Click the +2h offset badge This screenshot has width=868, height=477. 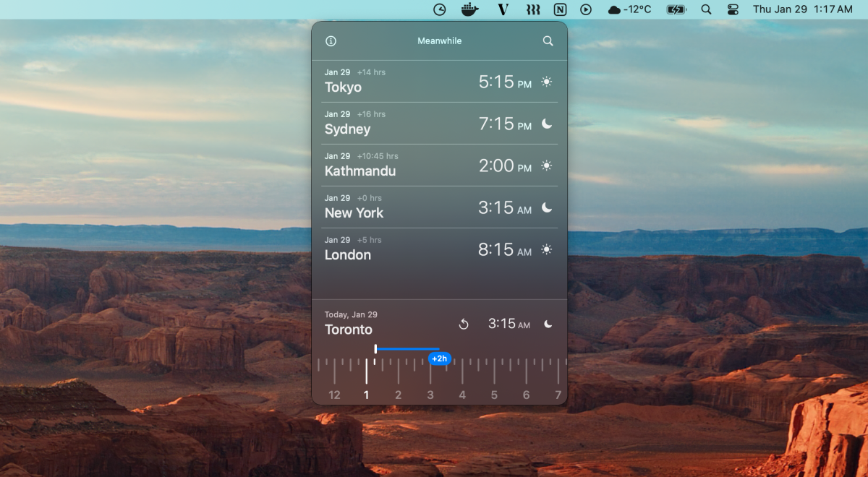(440, 358)
